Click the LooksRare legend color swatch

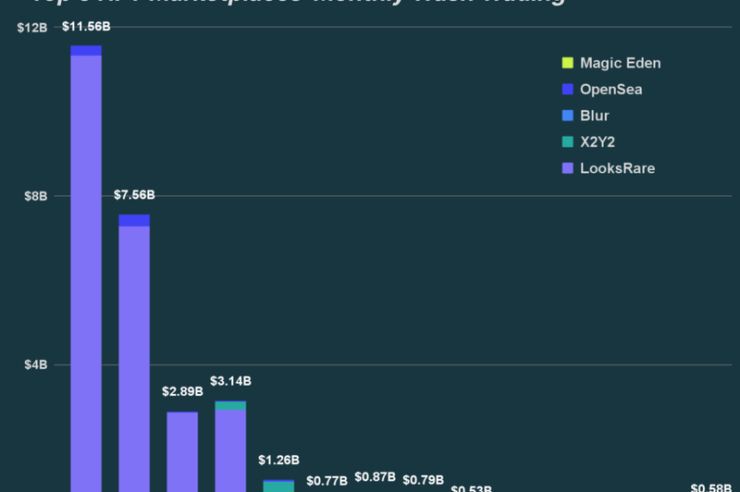(568, 168)
